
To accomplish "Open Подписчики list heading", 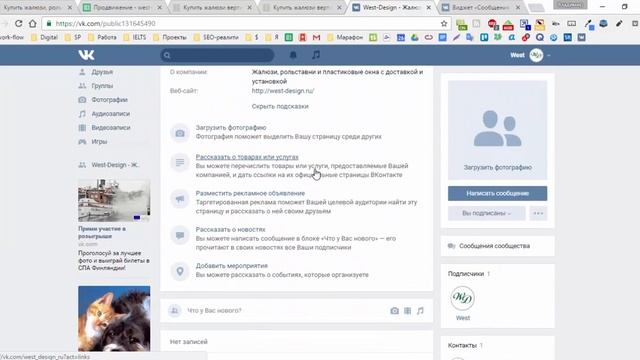I will [x=466, y=273].
